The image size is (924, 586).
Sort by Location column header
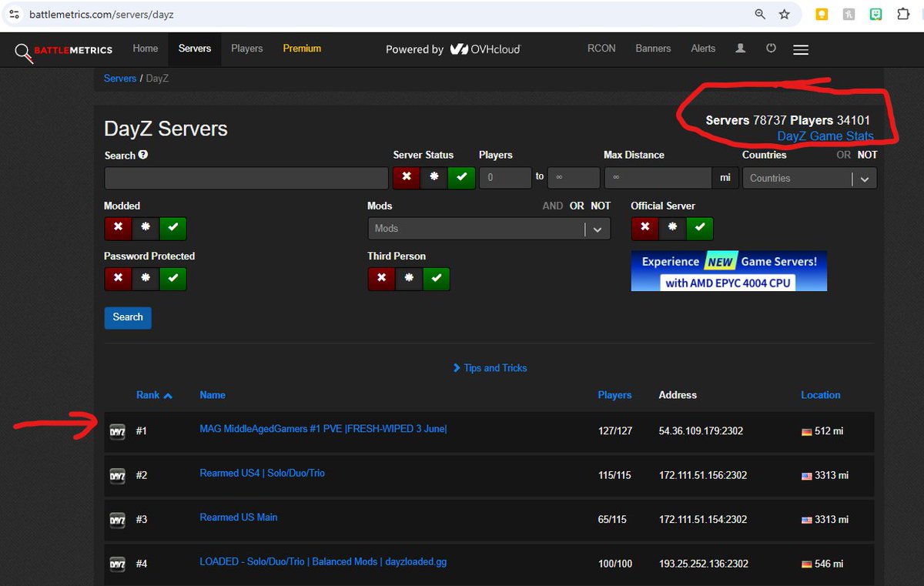pos(821,395)
